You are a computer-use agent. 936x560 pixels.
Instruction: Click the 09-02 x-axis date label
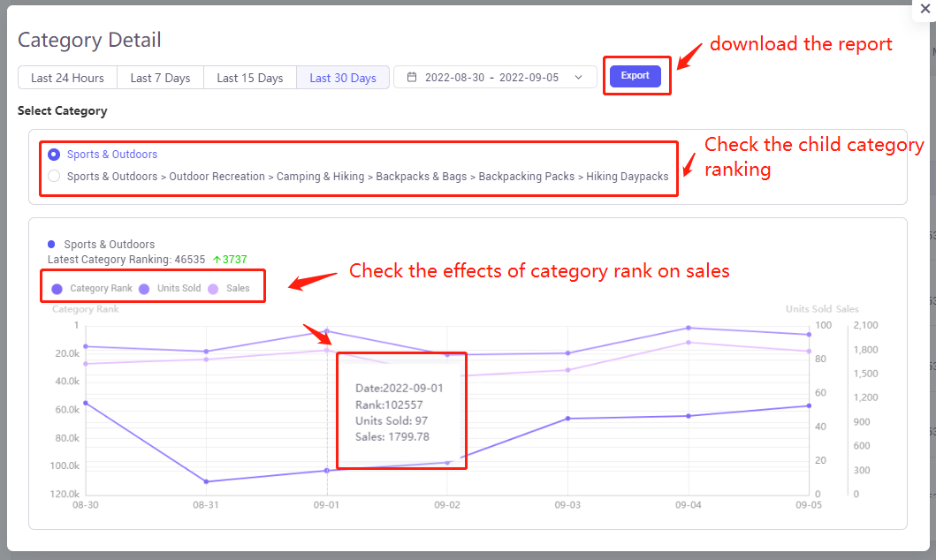[x=447, y=504]
